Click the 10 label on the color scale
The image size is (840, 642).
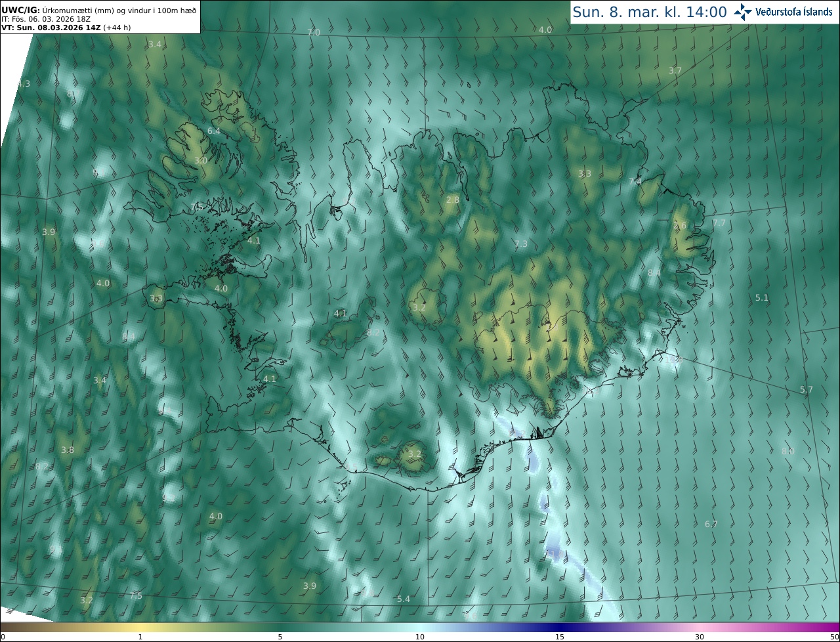tap(420, 637)
